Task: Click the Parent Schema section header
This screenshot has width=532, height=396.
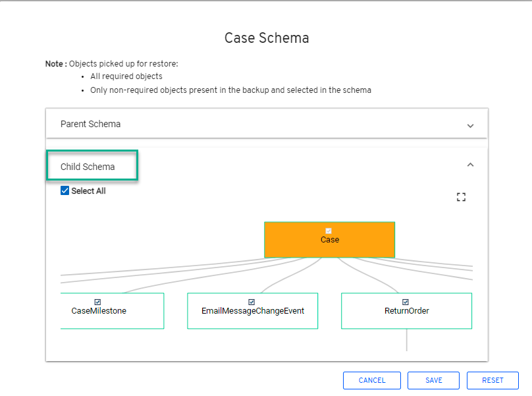Action: pos(91,124)
